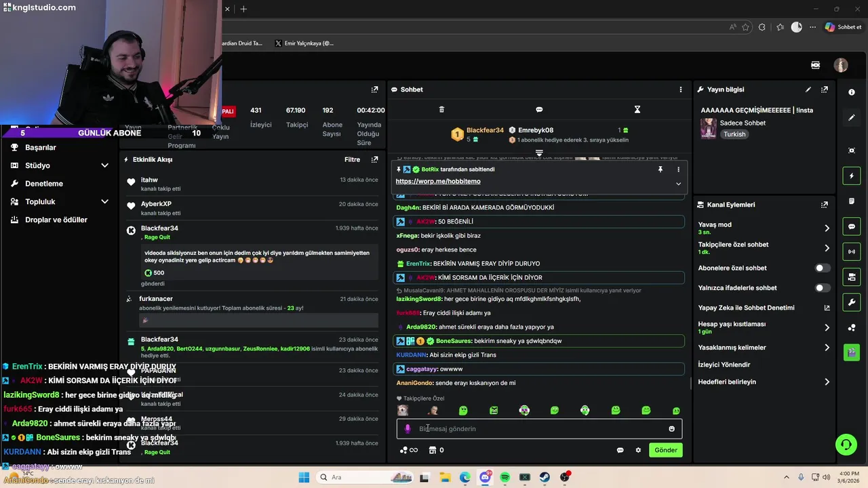This screenshot has width=868, height=488.
Task: Open a new browser tab with plus
Action: (x=243, y=9)
